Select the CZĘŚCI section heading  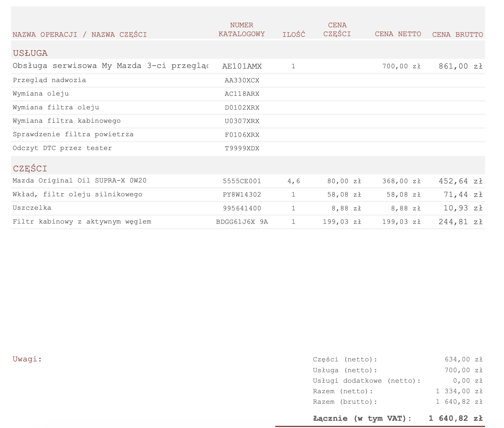point(30,169)
